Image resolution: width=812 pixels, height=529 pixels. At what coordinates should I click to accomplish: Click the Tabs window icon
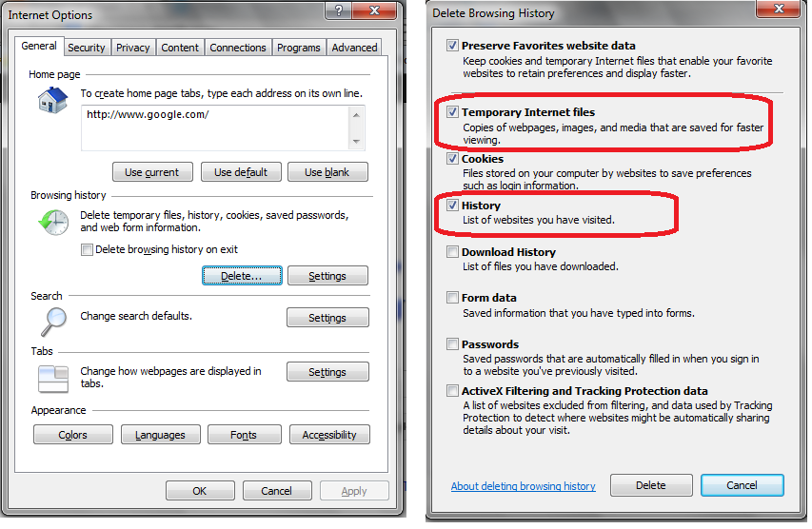pos(53,379)
